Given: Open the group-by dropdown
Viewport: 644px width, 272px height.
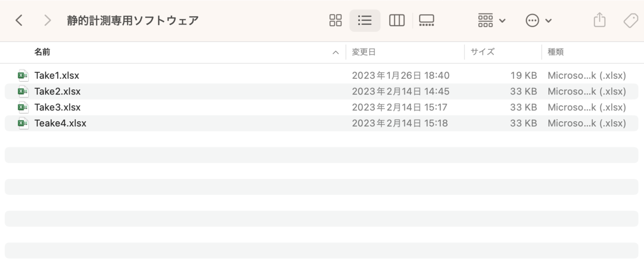Looking at the screenshot, I should (492, 20).
